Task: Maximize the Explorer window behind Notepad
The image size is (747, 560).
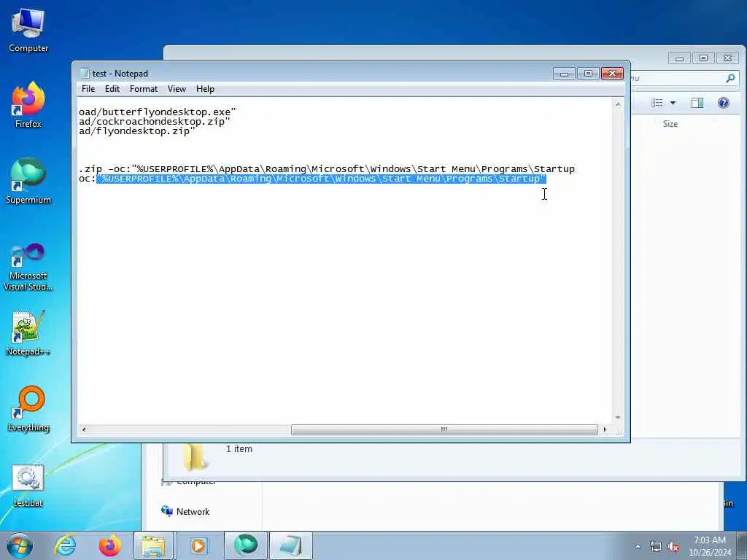Action: pyautogui.click(x=703, y=58)
